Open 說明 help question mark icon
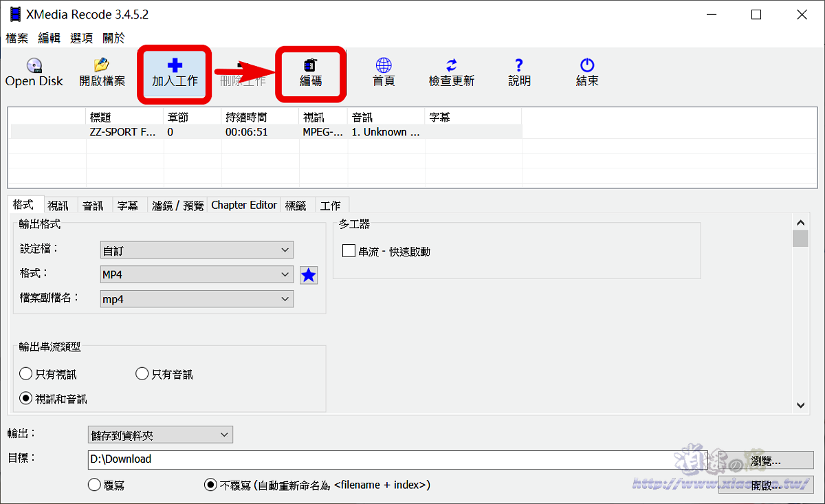Viewport: 825px width, 504px height. point(519,65)
